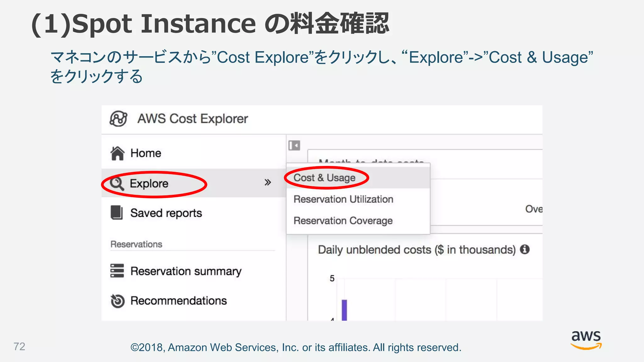Open the Home menu item
The image size is (644, 362).
193,153
